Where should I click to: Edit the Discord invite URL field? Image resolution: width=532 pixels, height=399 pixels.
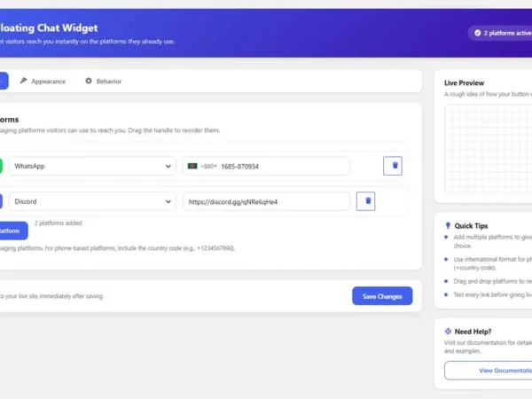266,201
